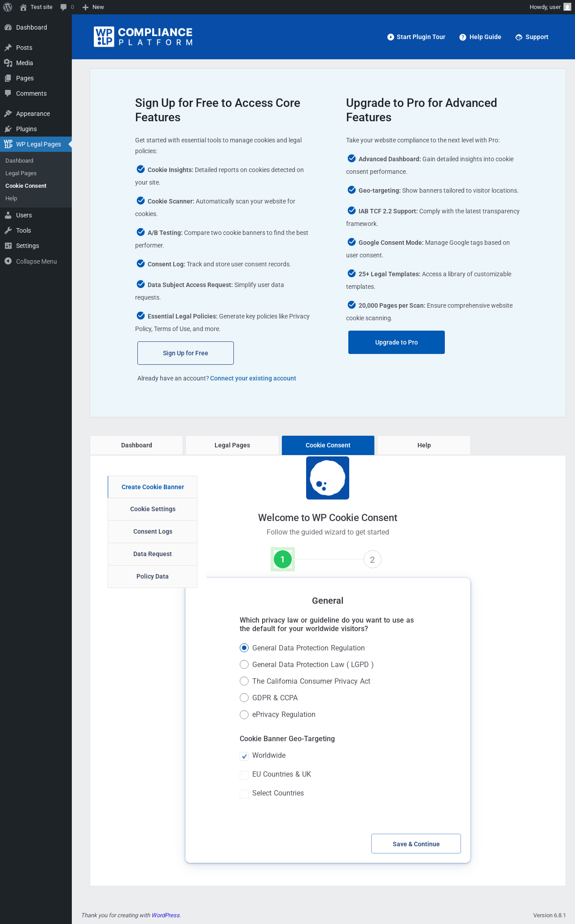Click the Test site name in admin bar
Screen dimensions: 575x924
click(x=41, y=7)
